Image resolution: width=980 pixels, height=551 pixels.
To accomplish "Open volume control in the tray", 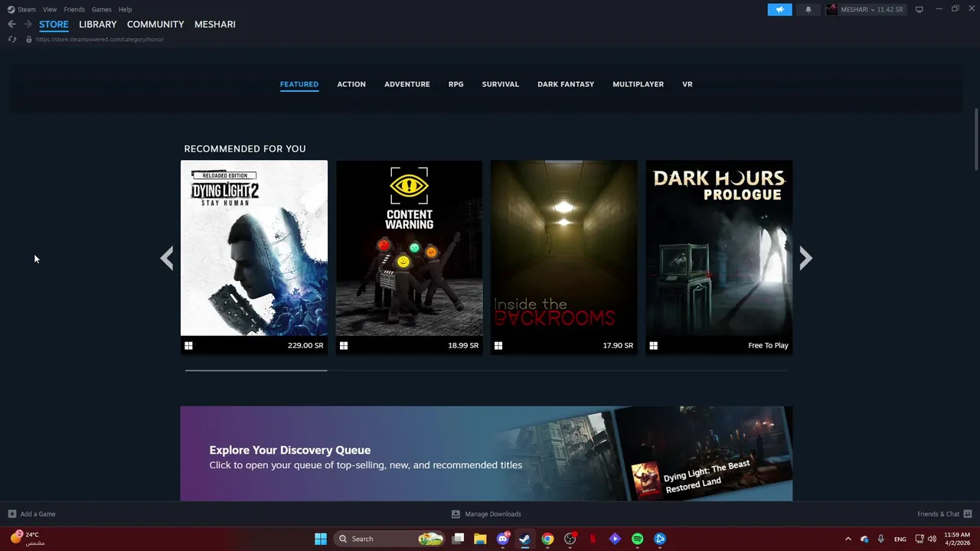I will 932,539.
